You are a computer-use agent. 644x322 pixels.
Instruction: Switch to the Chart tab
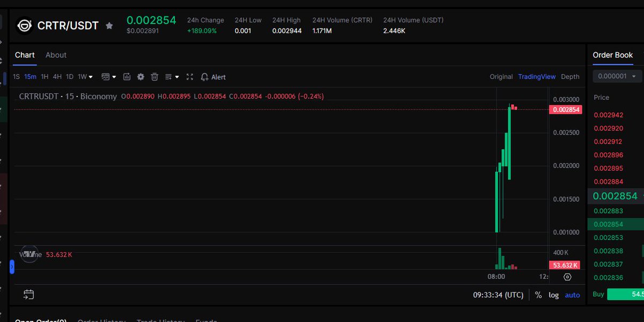pos(25,55)
